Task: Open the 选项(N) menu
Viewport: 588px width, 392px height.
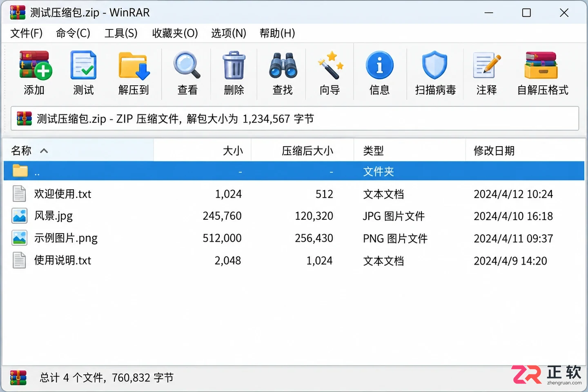Action: (229, 33)
